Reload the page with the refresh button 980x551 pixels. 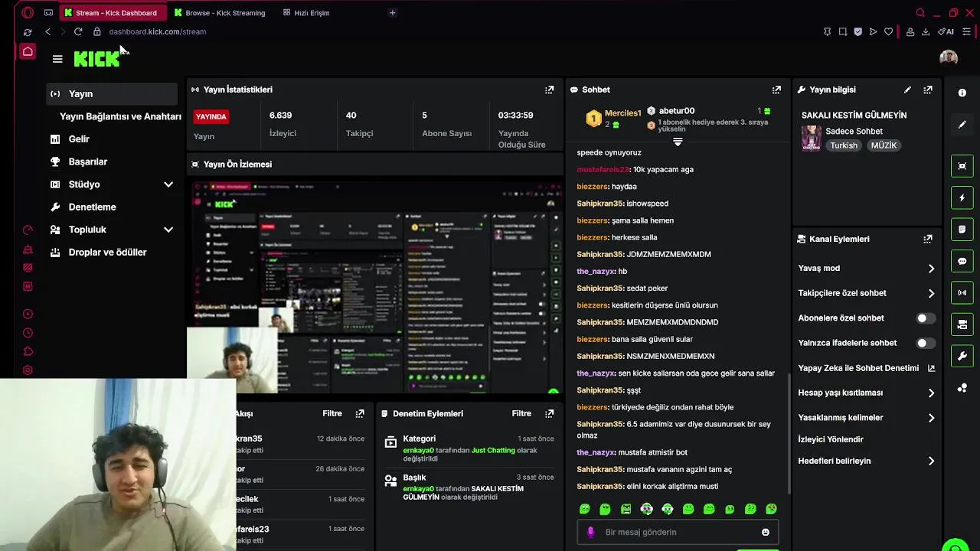78,31
